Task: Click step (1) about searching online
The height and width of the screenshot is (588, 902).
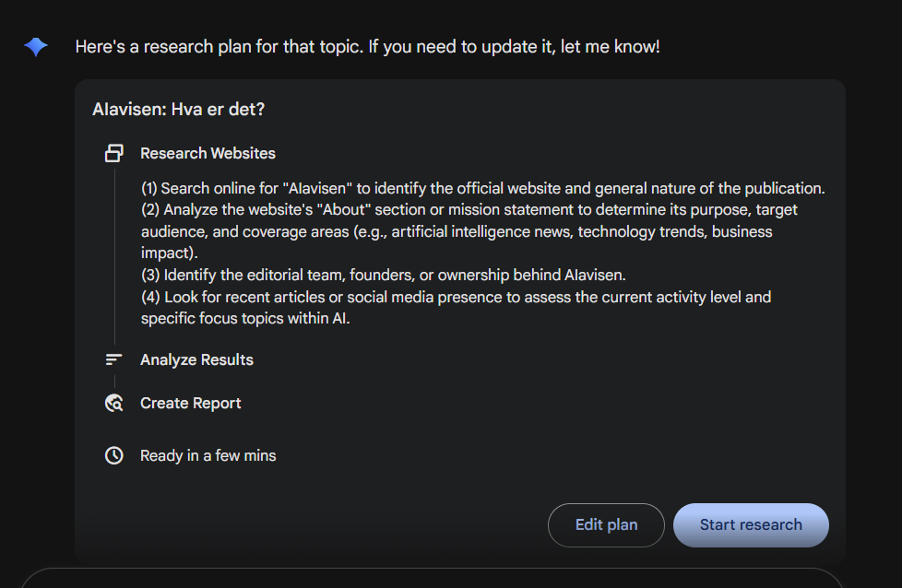Action: 482,188
